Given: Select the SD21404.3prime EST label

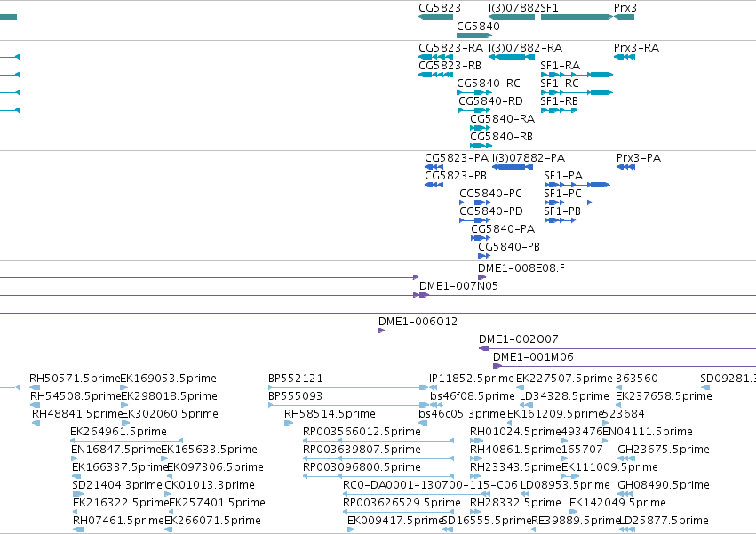Looking at the screenshot, I should 117,485.
